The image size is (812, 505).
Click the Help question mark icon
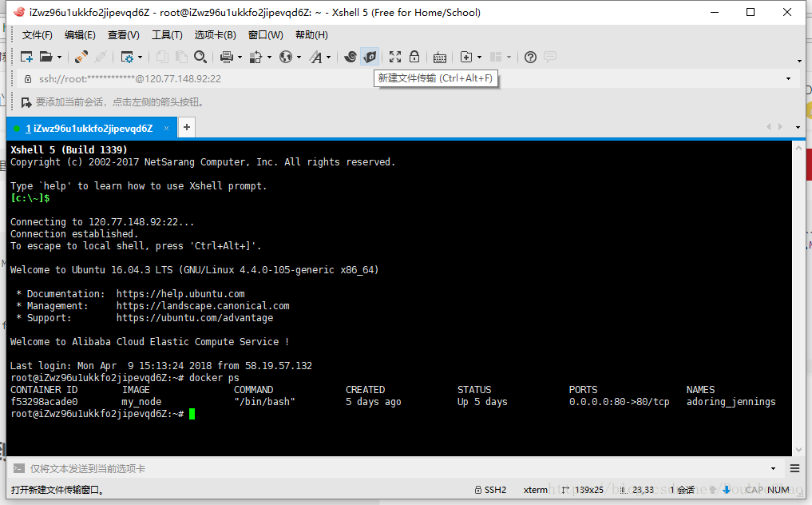(x=530, y=57)
